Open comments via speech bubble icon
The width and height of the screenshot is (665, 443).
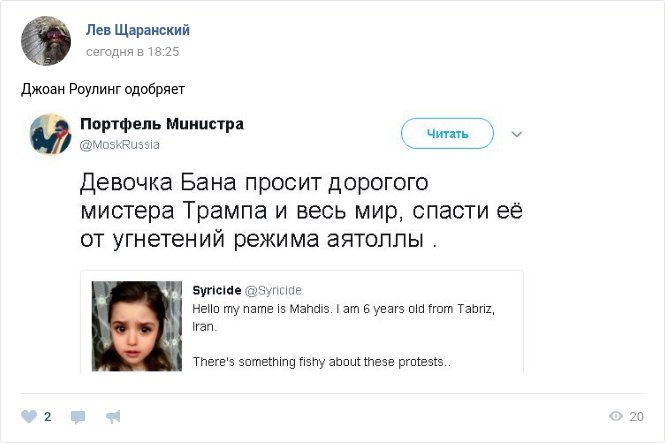78,417
